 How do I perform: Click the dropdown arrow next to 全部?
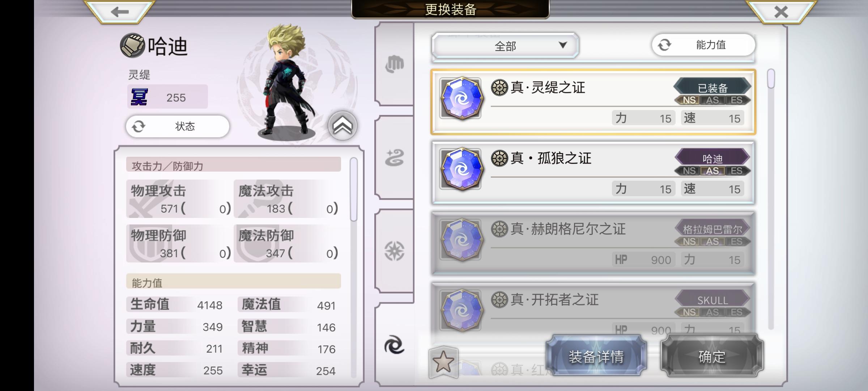point(563,45)
